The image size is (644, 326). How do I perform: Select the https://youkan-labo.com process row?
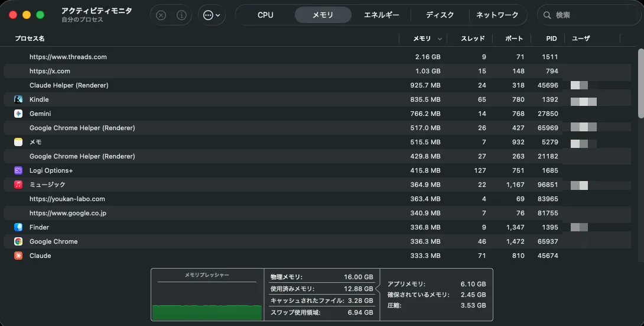317,199
